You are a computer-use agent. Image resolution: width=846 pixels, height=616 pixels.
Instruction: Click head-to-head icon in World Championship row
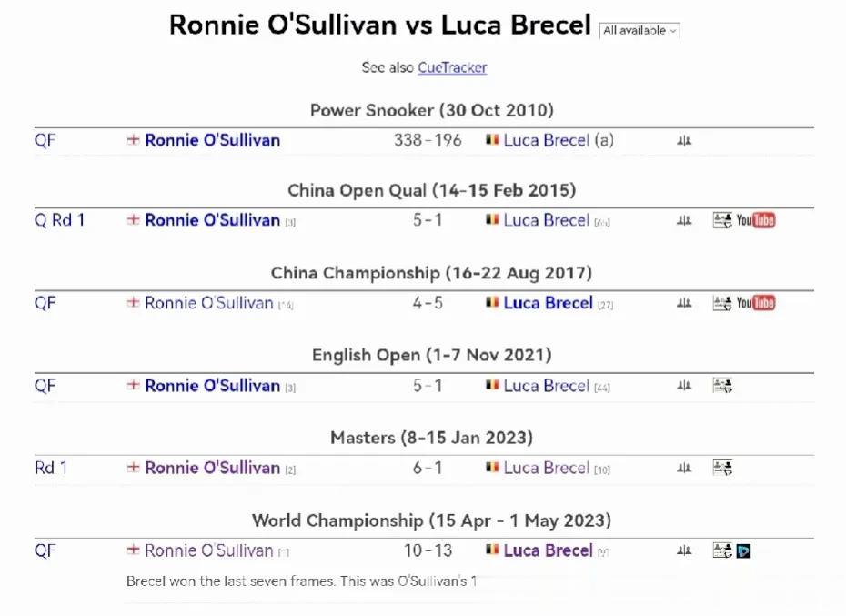tap(684, 550)
